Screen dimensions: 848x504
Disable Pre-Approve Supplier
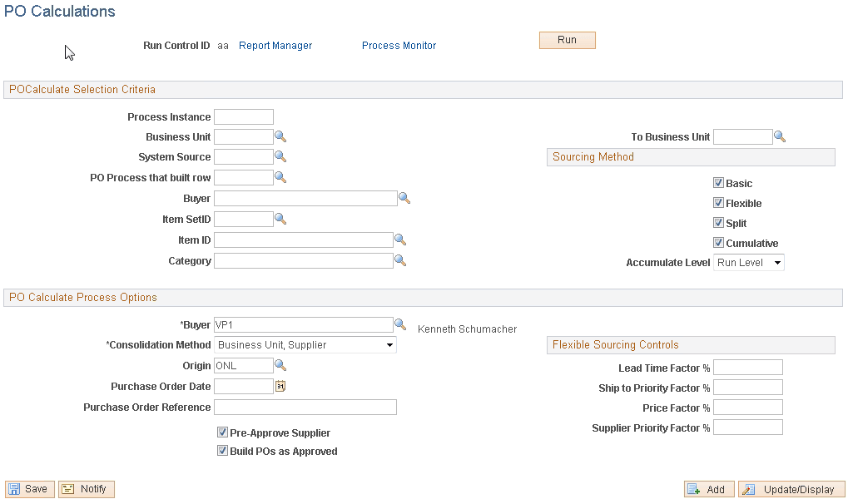[x=222, y=432]
